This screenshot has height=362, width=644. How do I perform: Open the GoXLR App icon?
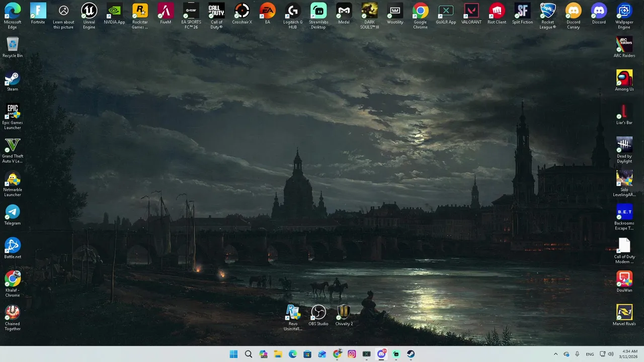pyautogui.click(x=446, y=14)
